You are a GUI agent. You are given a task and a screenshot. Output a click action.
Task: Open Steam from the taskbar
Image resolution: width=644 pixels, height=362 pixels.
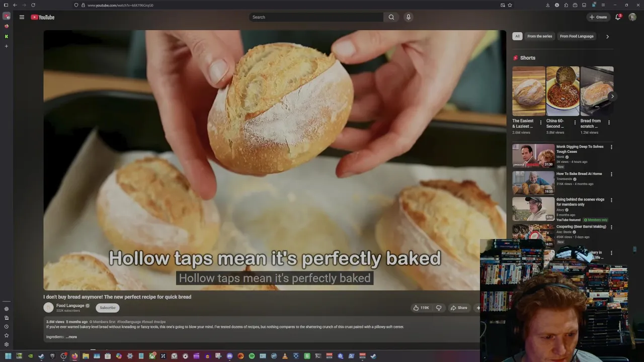(41, 356)
